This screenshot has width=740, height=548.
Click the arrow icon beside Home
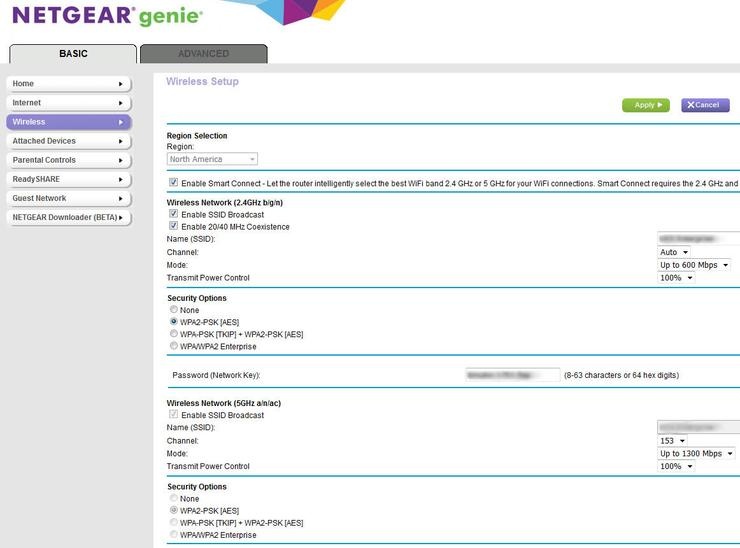point(121,84)
